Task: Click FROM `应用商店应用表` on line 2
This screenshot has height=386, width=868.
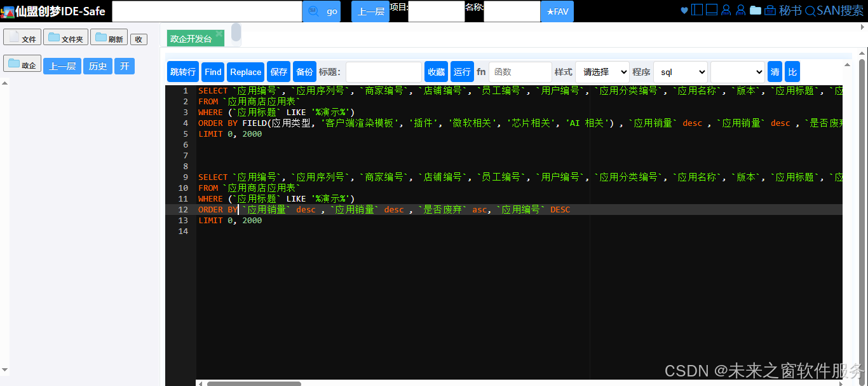Action: point(249,101)
